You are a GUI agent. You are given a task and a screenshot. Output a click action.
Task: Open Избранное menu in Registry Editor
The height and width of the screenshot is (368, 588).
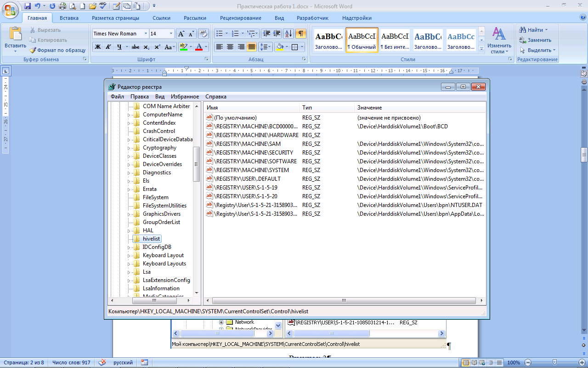click(x=185, y=97)
